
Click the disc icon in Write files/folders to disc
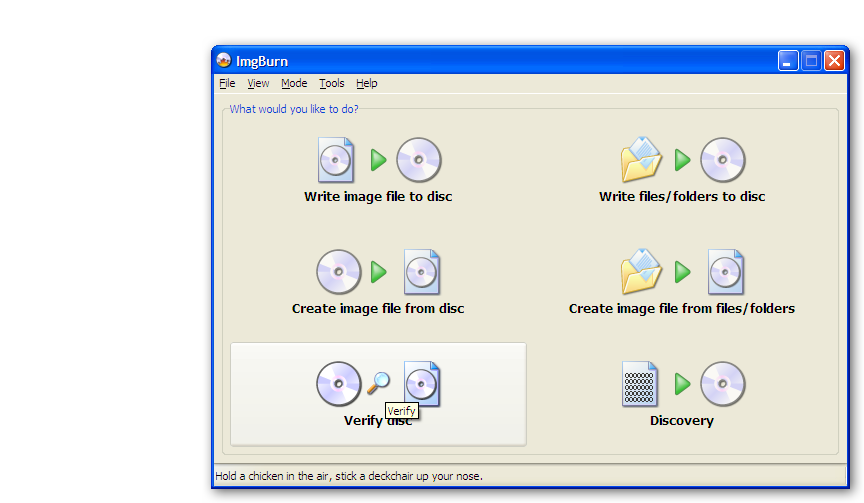tap(722, 160)
